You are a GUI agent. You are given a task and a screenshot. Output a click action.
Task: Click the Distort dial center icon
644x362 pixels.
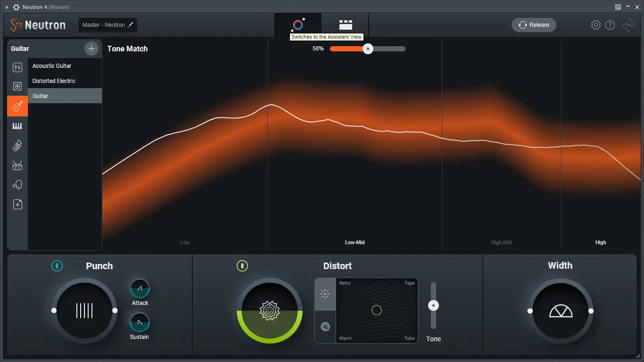(x=270, y=311)
